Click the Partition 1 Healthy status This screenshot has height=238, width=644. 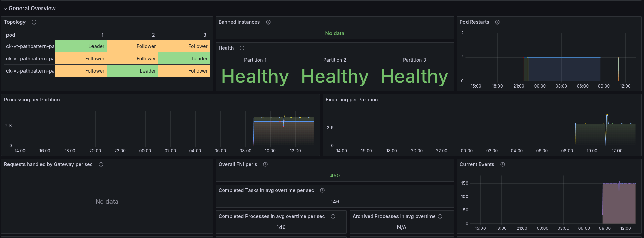tap(255, 77)
